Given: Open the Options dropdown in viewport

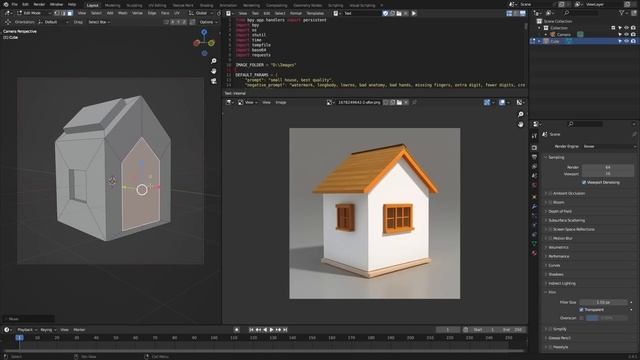Looking at the screenshot, I should pos(208,22).
